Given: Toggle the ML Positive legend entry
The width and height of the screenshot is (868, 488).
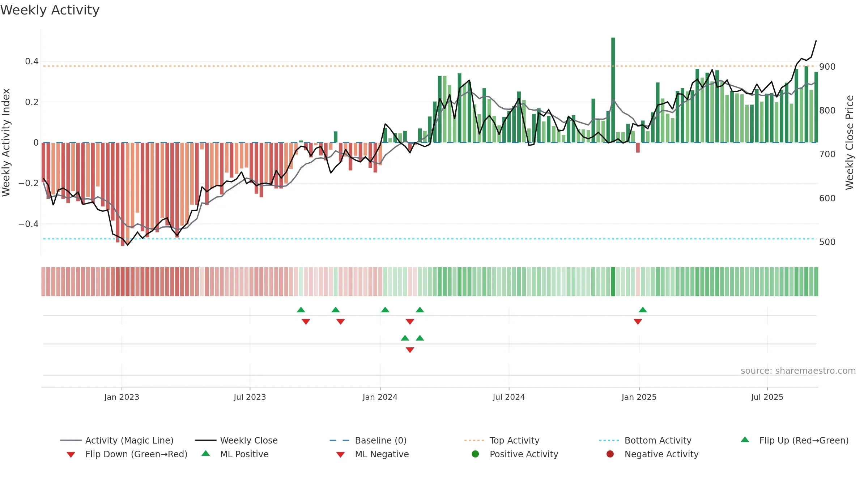Looking at the screenshot, I should pos(235,454).
